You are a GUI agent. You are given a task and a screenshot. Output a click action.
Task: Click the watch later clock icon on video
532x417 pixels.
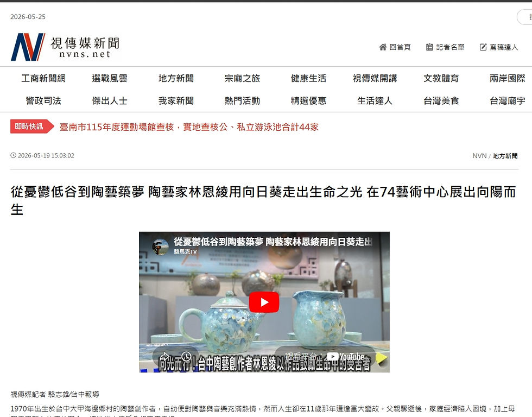point(186,356)
